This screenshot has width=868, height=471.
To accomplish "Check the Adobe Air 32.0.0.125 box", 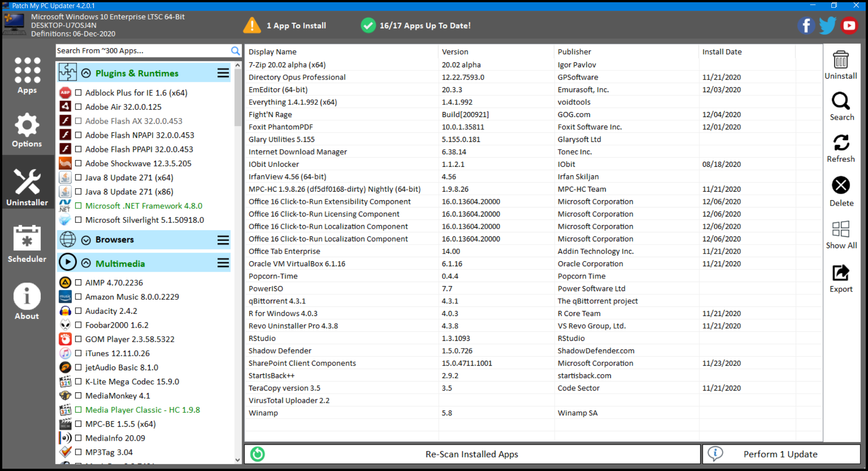I will (x=78, y=107).
